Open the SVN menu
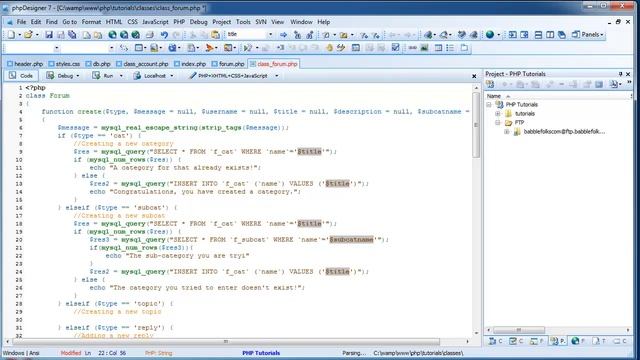Screen dimensions: 640x360 [x=261, y=22]
